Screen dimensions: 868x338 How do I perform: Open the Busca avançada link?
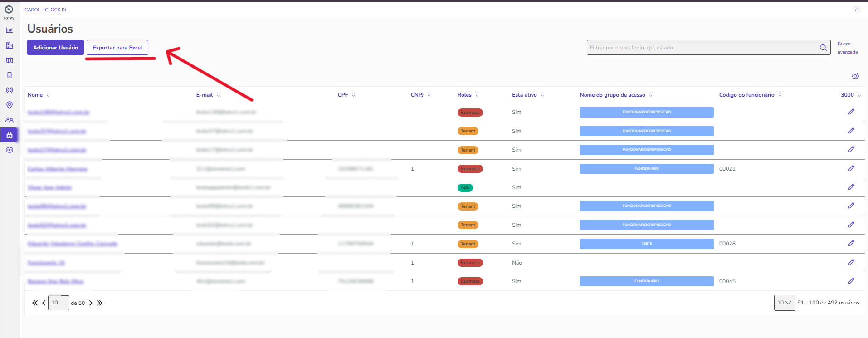[847, 48]
